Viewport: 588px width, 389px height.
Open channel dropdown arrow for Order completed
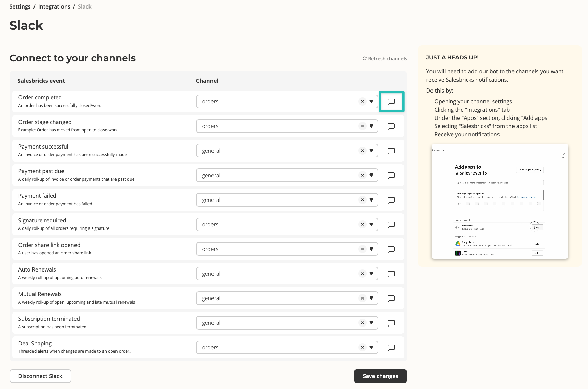click(371, 101)
